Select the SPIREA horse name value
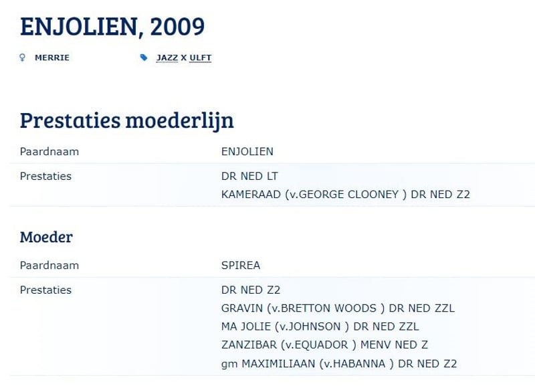The image size is (535, 392). coord(241,265)
